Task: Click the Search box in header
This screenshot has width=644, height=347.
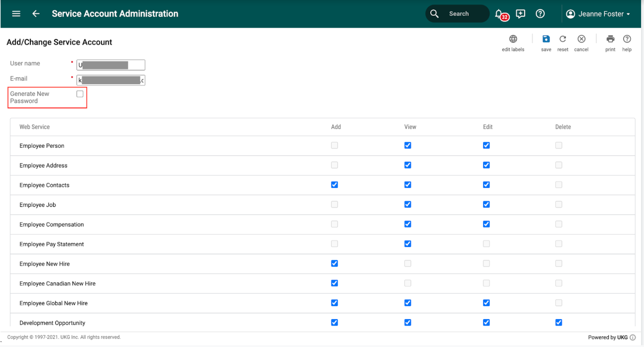Action: click(458, 14)
